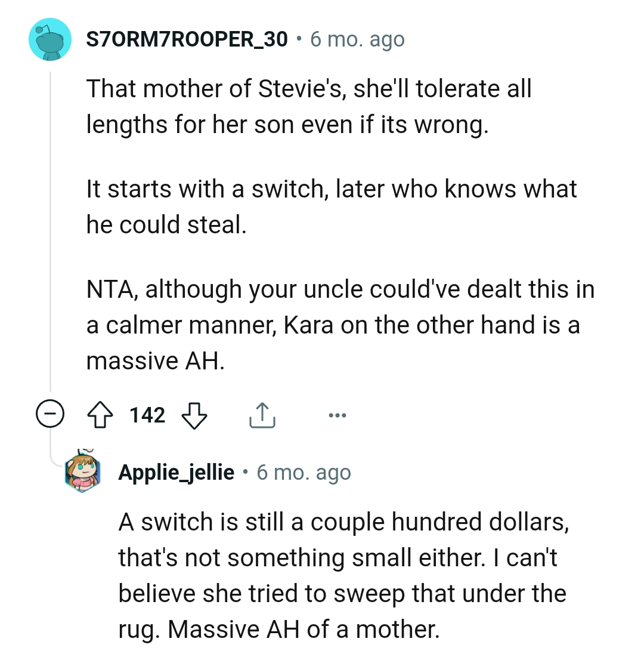Tap the share icon under the comment

(x=261, y=415)
